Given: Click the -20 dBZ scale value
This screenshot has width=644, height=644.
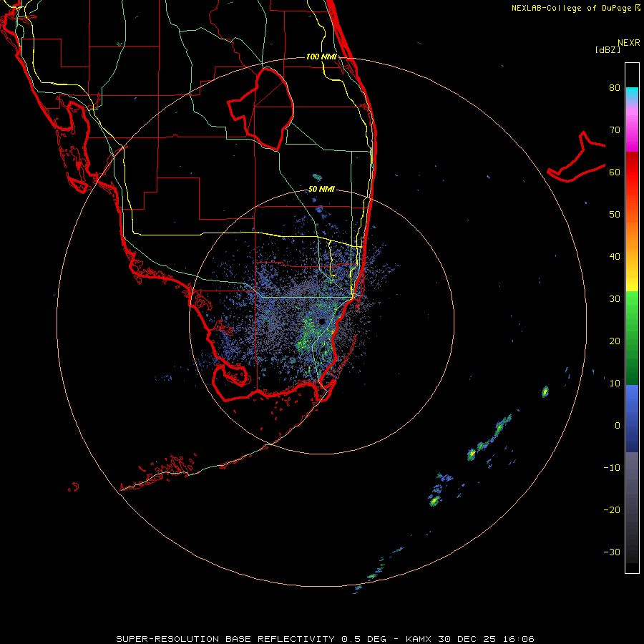Looking at the screenshot, I should pos(612,510).
